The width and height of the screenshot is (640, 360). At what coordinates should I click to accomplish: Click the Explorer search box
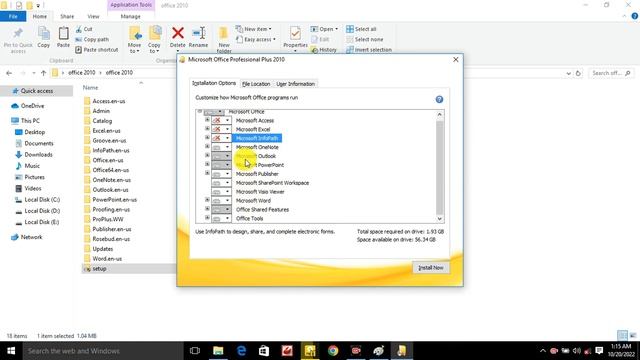(611, 73)
